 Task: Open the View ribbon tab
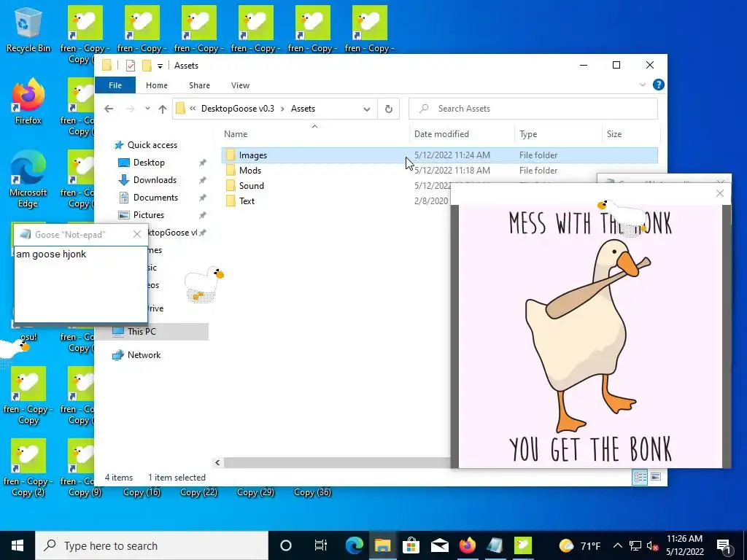click(x=240, y=85)
